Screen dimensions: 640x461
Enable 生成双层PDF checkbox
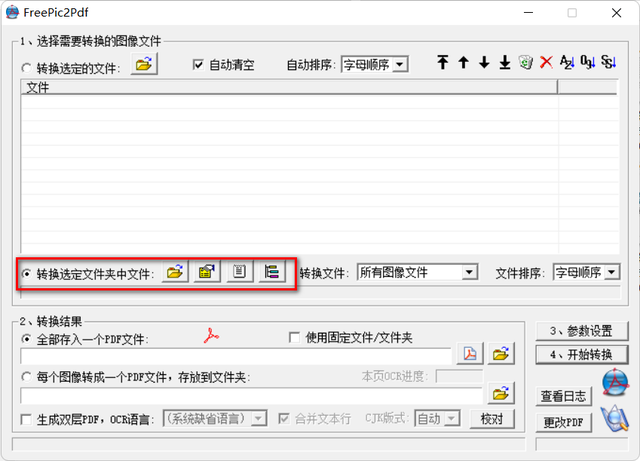26,419
